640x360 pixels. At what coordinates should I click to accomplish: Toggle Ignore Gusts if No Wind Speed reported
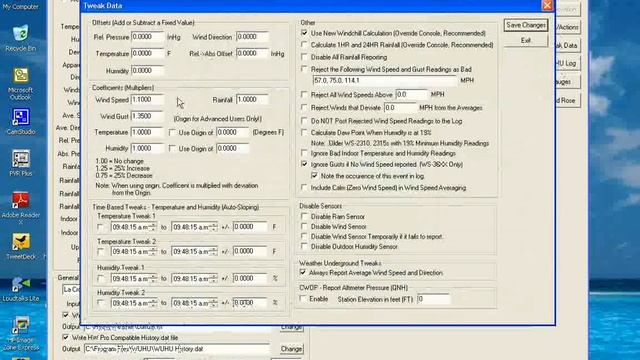tap(304, 164)
